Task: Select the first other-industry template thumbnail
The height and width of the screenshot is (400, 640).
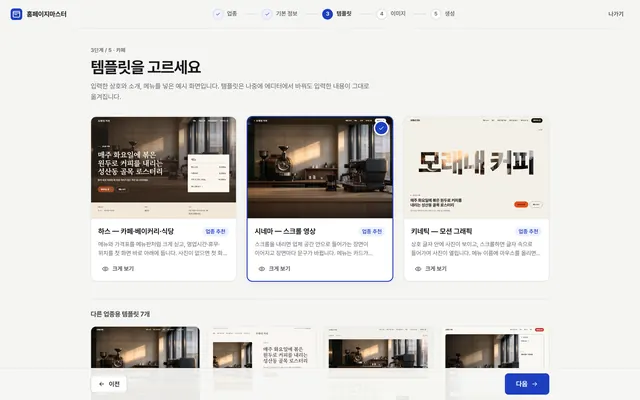Action: tap(145, 348)
